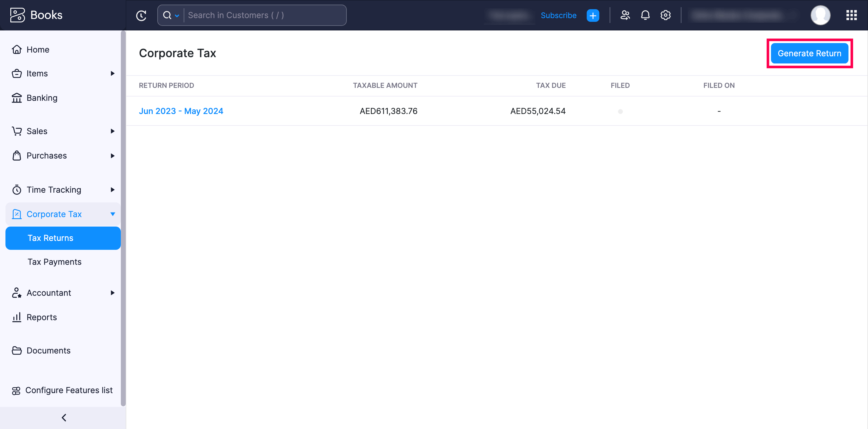Open Jun 2023 - May 2024 return
The image size is (868, 429).
[x=181, y=111]
